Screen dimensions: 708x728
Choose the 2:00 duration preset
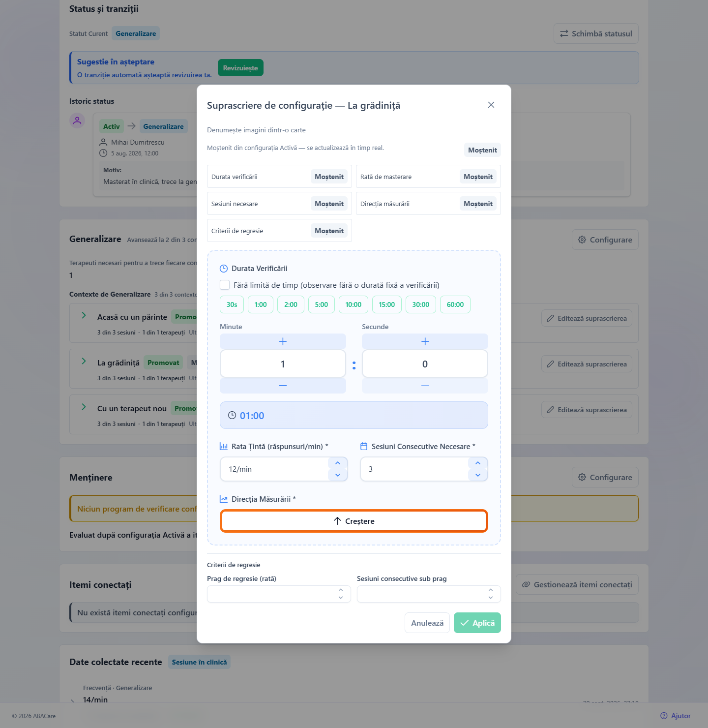[291, 304]
